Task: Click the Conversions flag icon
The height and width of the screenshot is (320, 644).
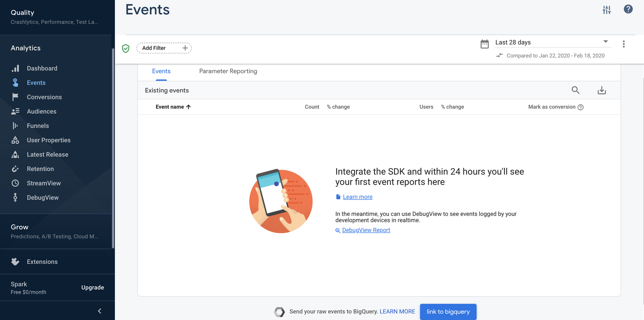Action: click(x=15, y=97)
